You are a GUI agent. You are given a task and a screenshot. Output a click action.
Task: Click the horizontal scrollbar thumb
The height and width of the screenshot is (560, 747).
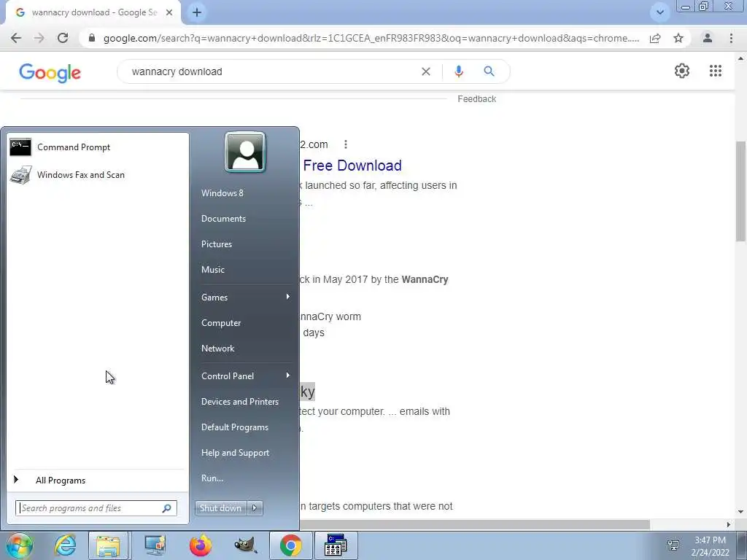pyautogui.click(x=474, y=524)
